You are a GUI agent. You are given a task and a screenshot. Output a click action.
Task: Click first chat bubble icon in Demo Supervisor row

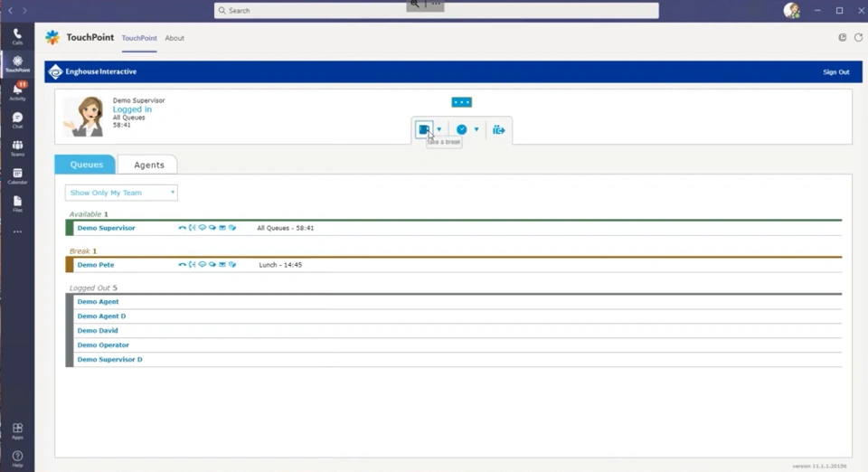202,228
